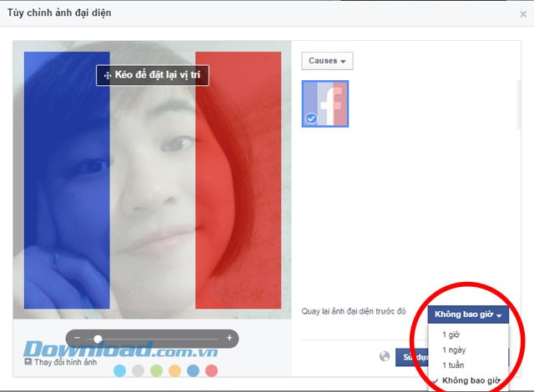Screen dimensions: 534x392
Task: Open the Không bao giờ dropdown button
Action: (468, 314)
